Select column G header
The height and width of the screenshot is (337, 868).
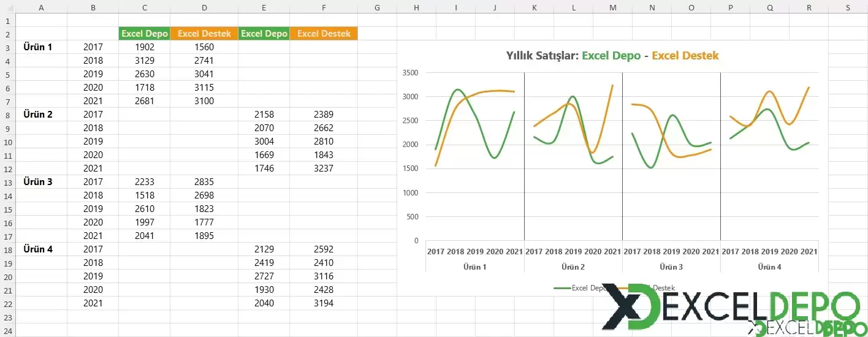(377, 7)
